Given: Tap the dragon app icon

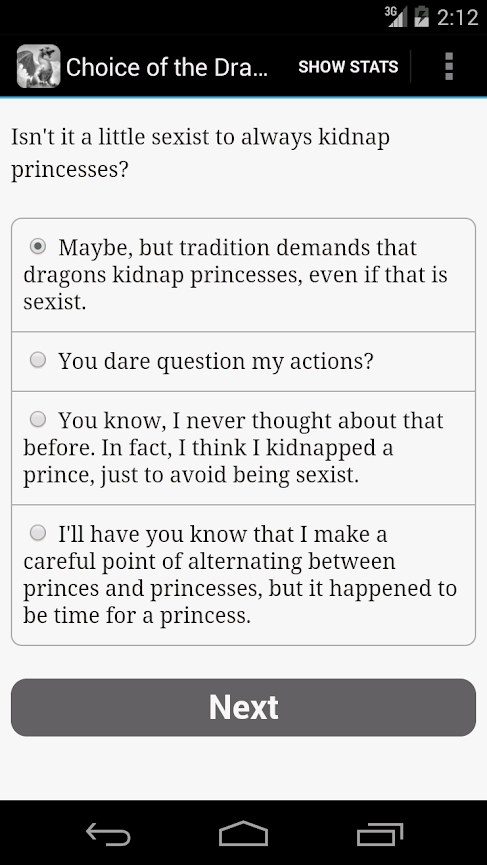Looking at the screenshot, I should [39, 66].
